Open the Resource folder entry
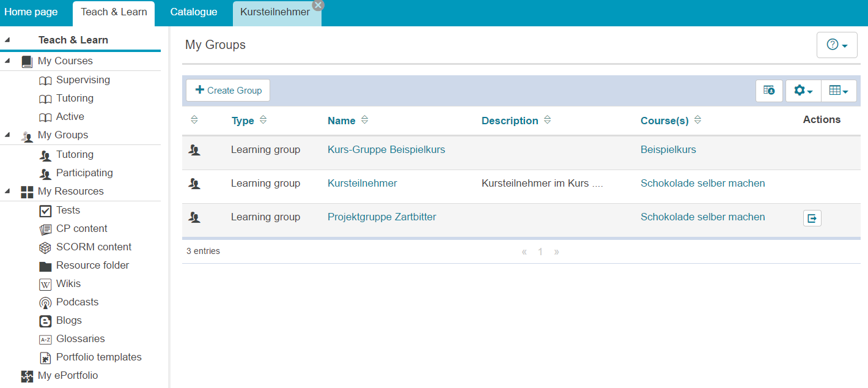 point(45,265)
